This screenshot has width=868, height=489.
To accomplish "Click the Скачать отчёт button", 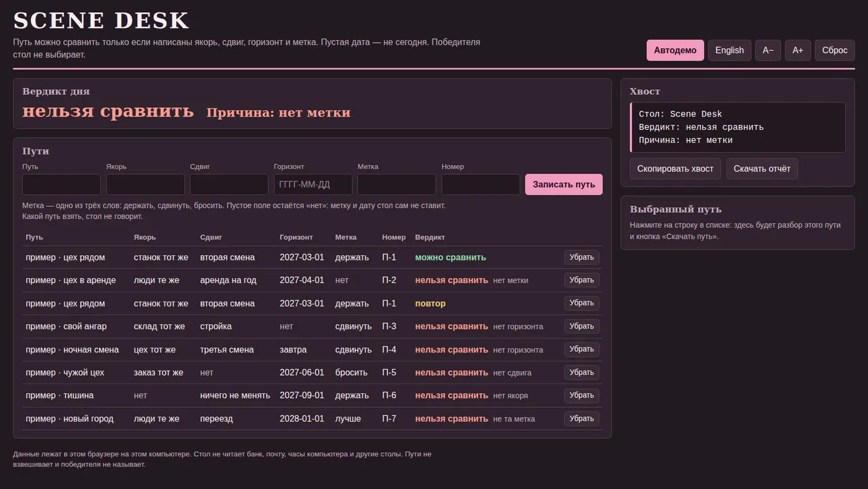I will (x=762, y=169).
